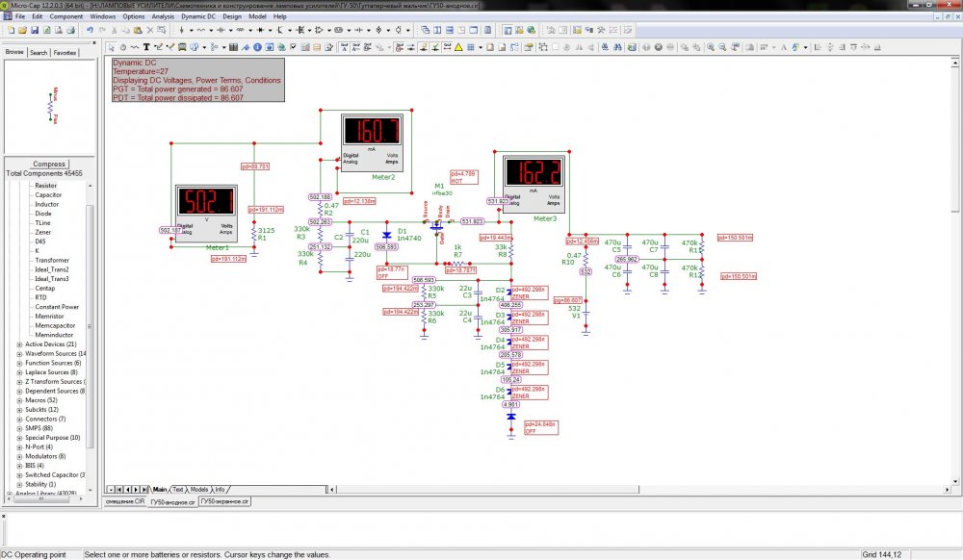The width and height of the screenshot is (963, 560).
Task: Select the arrow pointer Select mode tool
Action: click(x=111, y=46)
